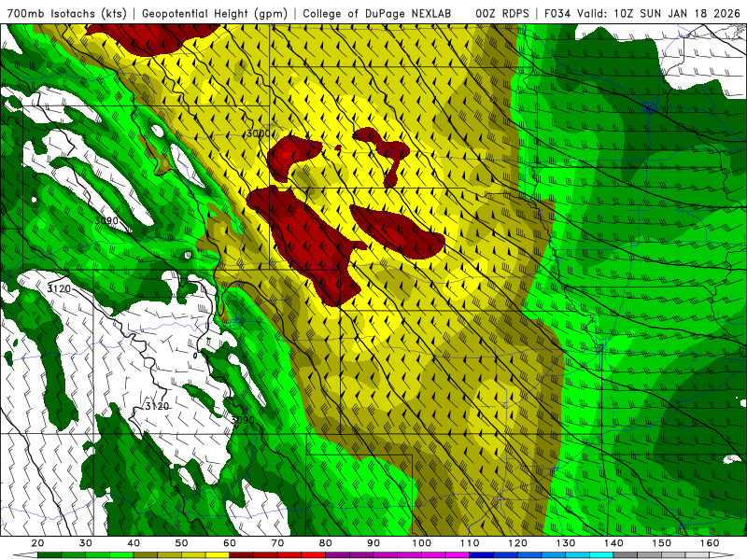Image resolution: width=747 pixels, height=560 pixels.
Task: Pick the olive swatch starting at 40 kts
Action: point(146,555)
